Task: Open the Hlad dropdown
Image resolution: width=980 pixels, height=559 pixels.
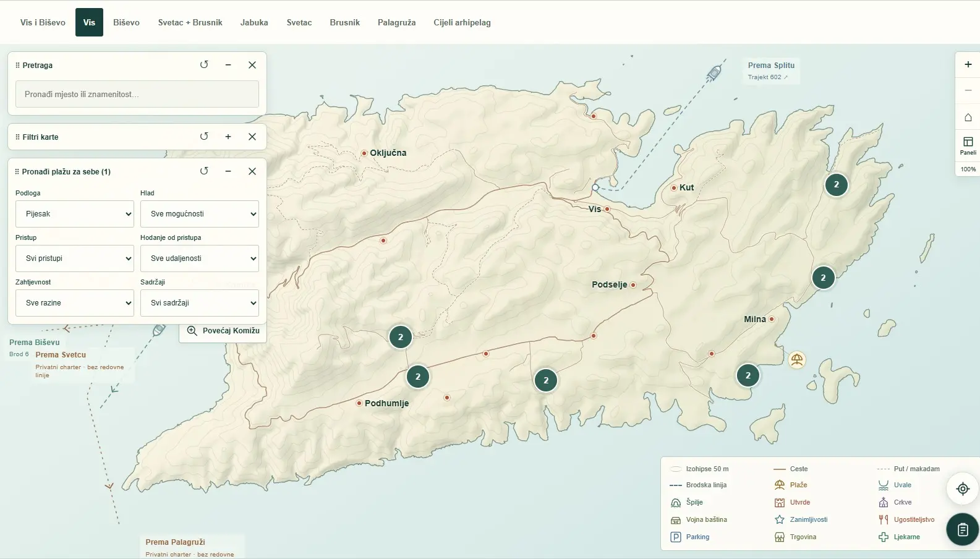Action: pos(200,214)
